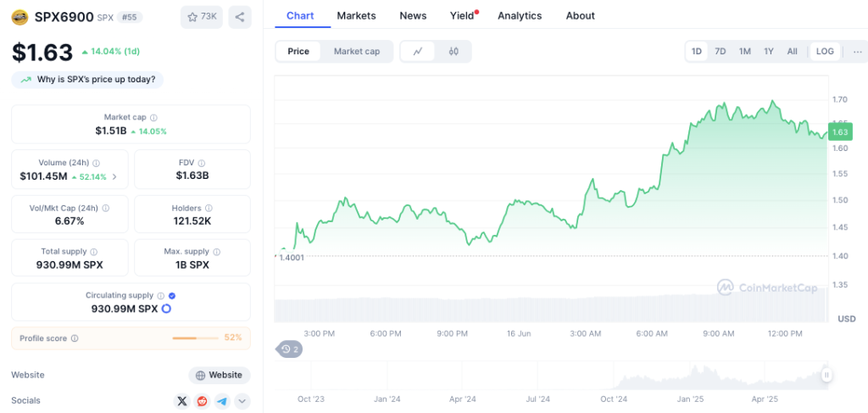The height and width of the screenshot is (413, 868).
Task: Switch to the Markets tab
Action: click(356, 15)
